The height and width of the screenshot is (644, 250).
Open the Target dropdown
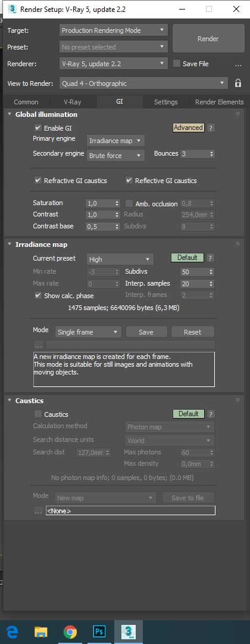(x=114, y=30)
